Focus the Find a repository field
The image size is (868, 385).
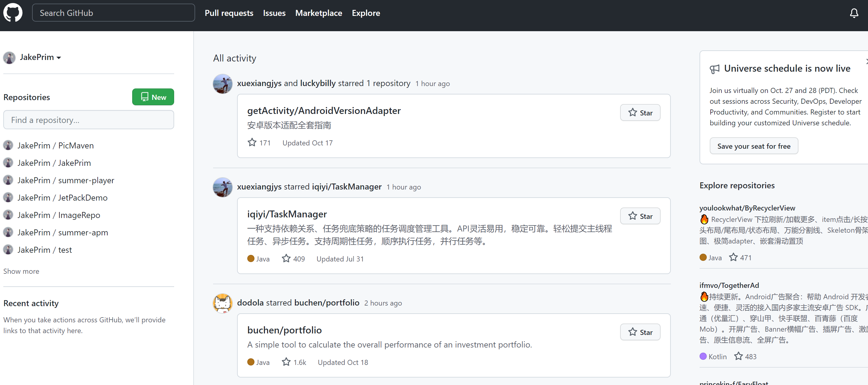point(89,120)
